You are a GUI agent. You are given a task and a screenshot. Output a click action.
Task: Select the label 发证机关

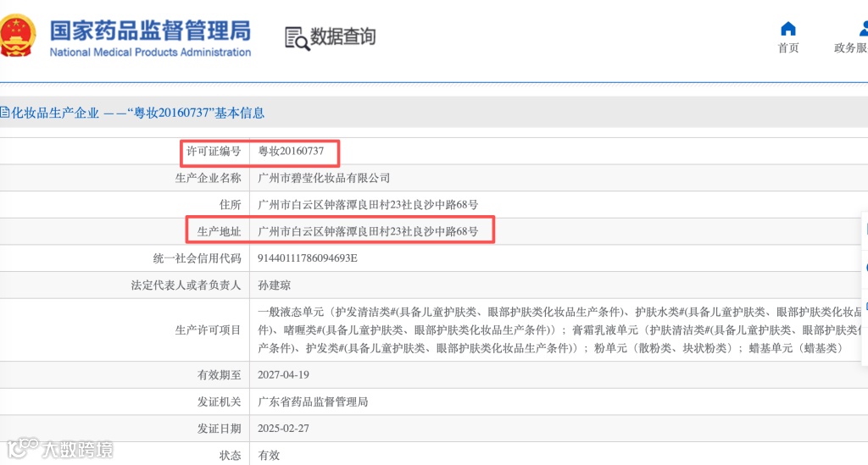[219, 402]
